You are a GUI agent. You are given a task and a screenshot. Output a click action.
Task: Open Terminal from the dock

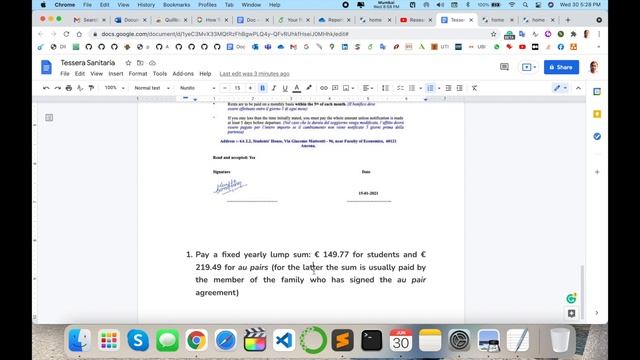[x=371, y=340]
